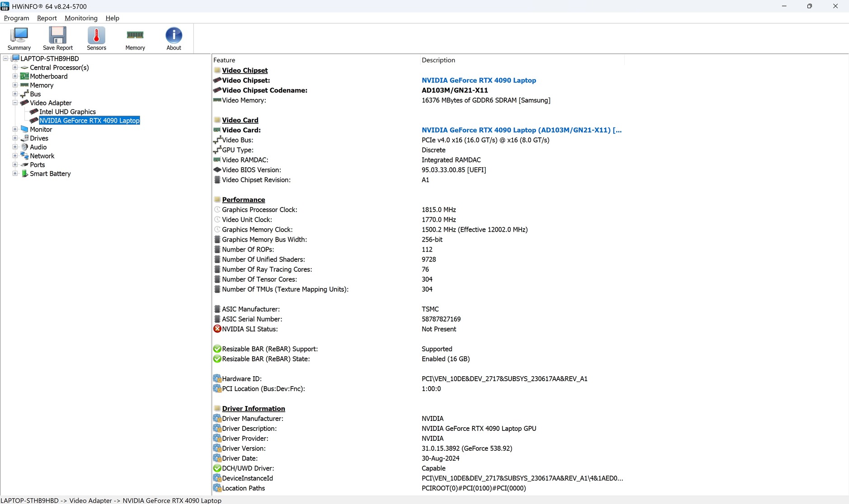
Task: Open the Monitoring menu
Action: (x=81, y=18)
